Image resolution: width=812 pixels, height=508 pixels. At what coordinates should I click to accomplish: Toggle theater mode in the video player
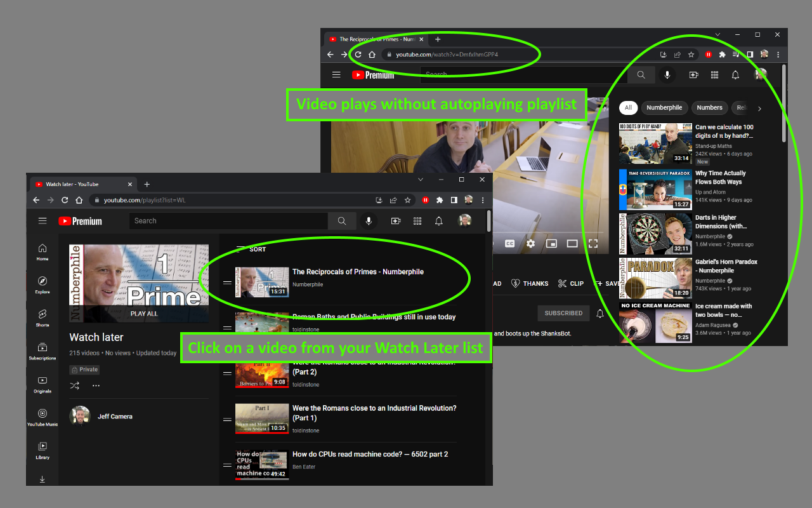572,243
